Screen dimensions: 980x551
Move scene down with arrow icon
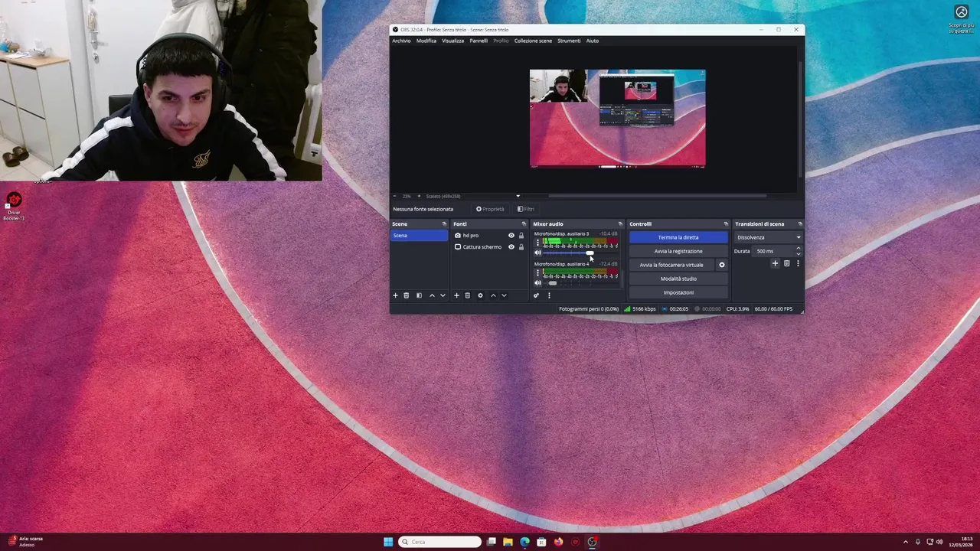443,295
